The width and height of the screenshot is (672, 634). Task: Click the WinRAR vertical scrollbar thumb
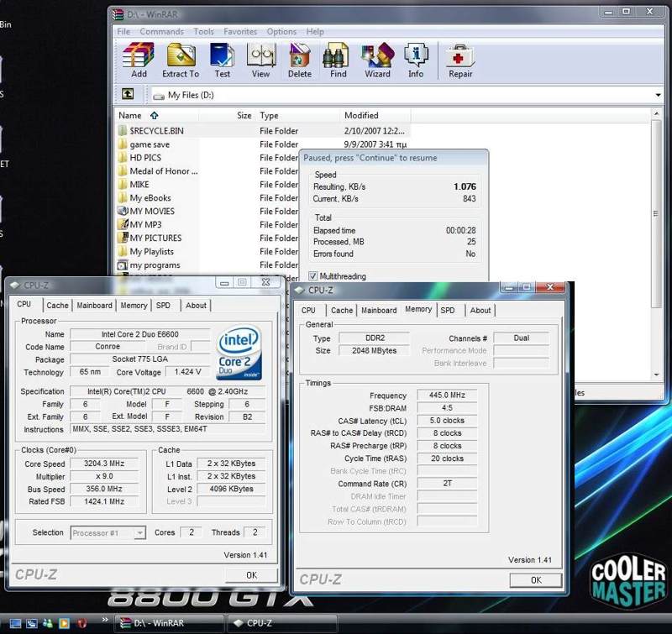click(656, 213)
